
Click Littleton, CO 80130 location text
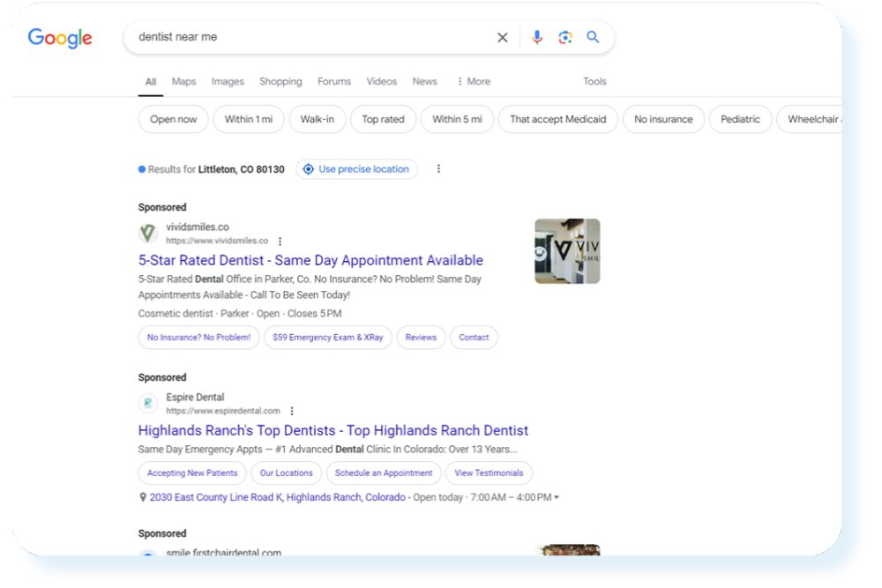[x=242, y=169]
